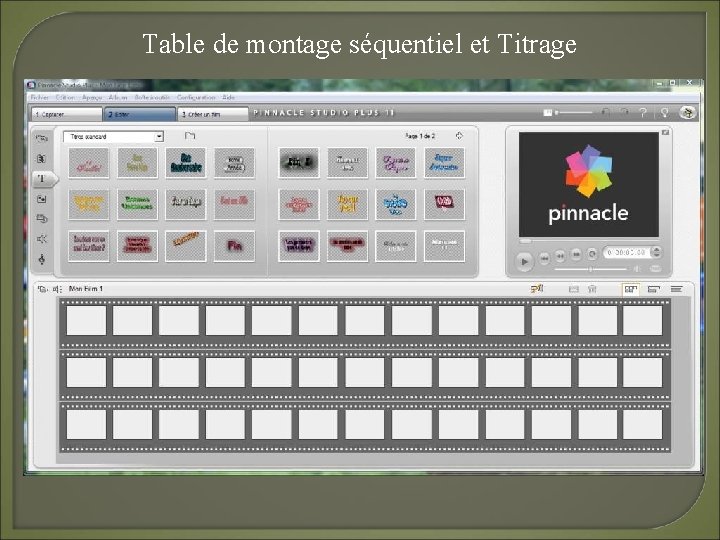Switch to timeline view
The height and width of the screenshot is (540, 720).
tap(653, 289)
